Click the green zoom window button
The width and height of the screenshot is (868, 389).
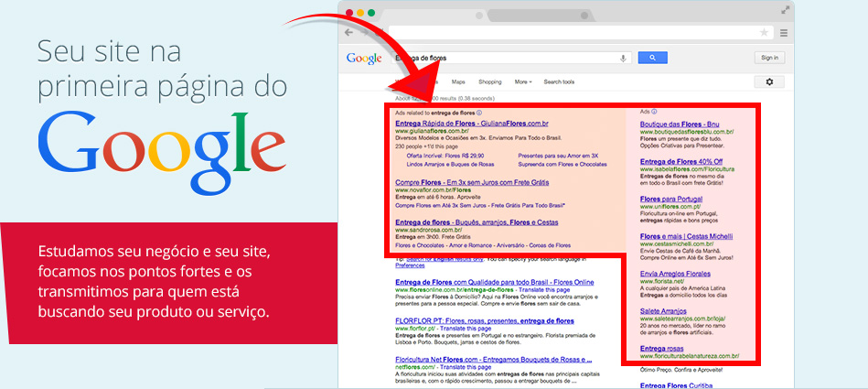point(371,12)
